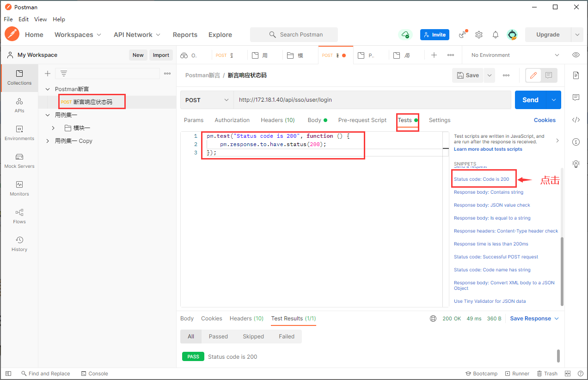
Task: Open the comments icon in right sidebar
Action: [576, 98]
